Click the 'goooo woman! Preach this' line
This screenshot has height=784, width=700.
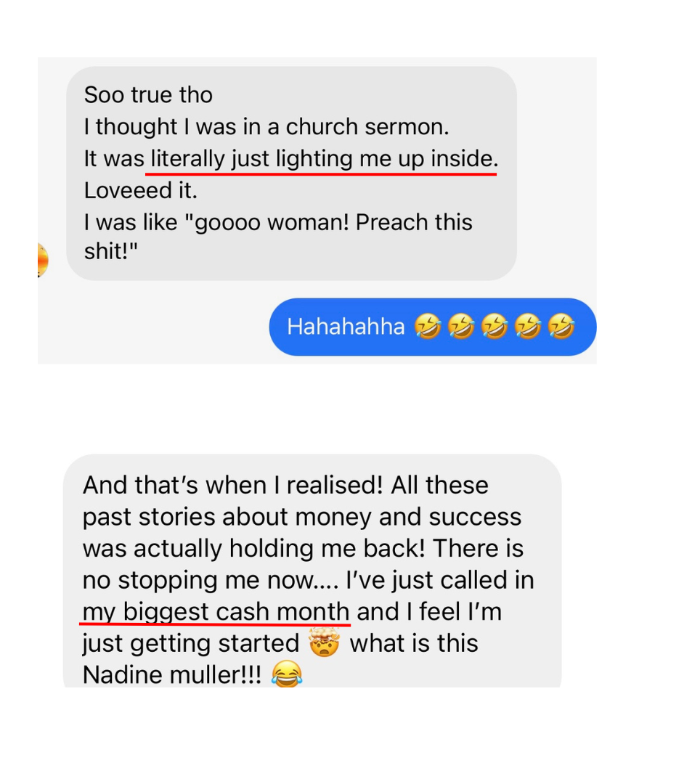coord(278,223)
